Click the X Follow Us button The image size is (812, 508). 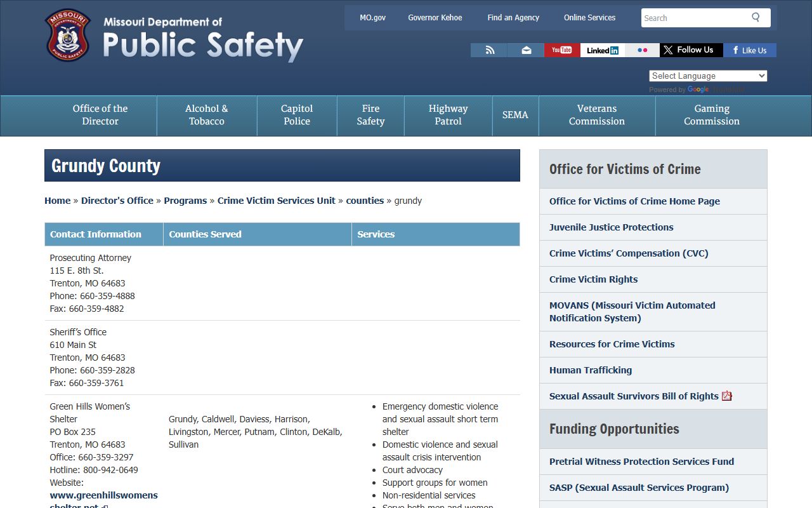pyautogui.click(x=691, y=50)
